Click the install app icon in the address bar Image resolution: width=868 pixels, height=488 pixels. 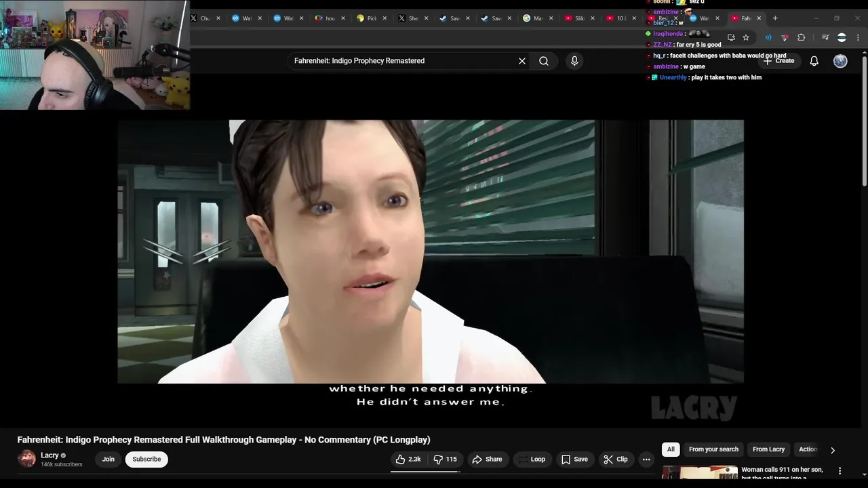[x=731, y=37]
